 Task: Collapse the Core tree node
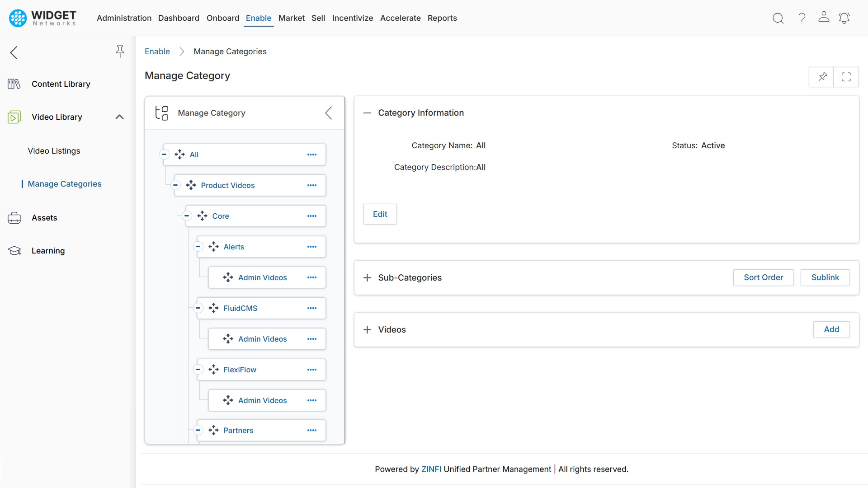[x=187, y=216]
